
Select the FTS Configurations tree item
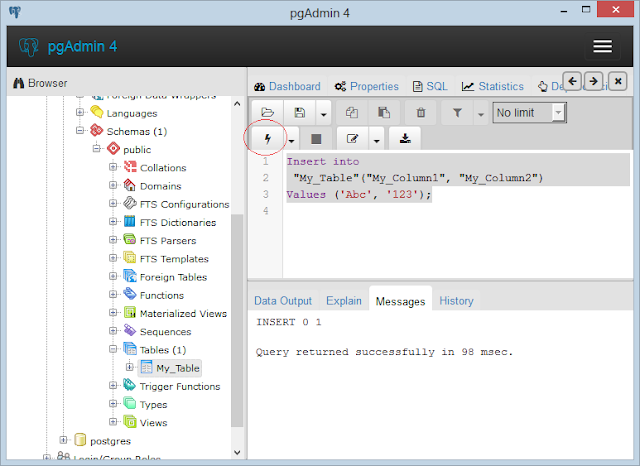184,204
